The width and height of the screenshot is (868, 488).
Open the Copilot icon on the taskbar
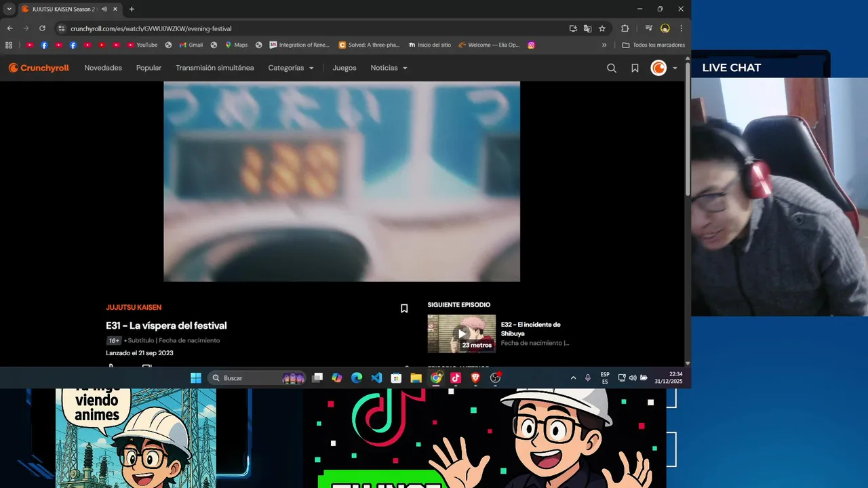[x=337, y=378]
